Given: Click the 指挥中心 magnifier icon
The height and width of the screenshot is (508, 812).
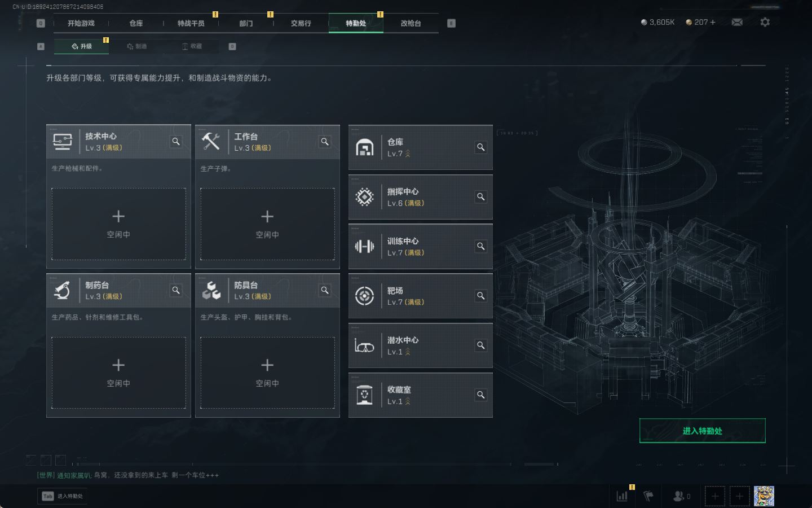Looking at the screenshot, I should pos(481,196).
